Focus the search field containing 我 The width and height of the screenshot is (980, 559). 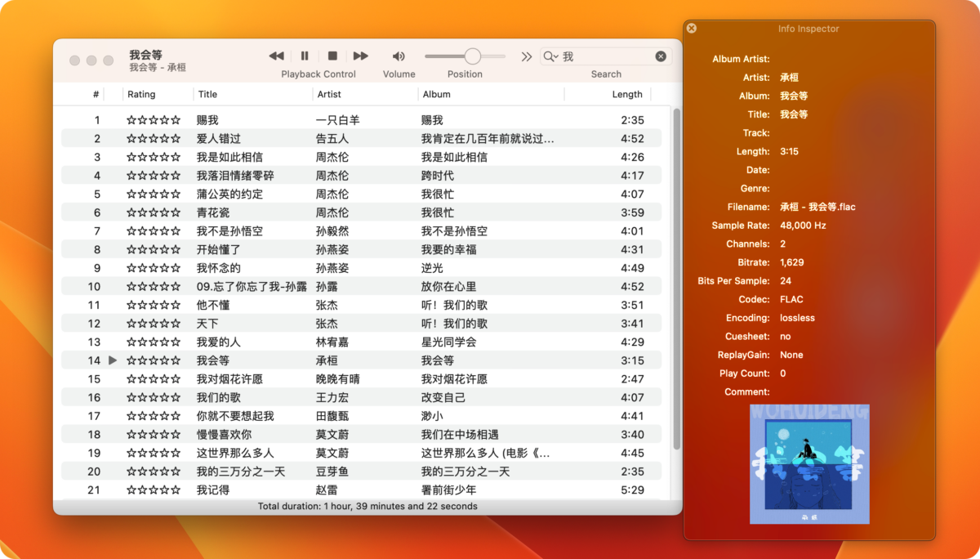coord(607,56)
